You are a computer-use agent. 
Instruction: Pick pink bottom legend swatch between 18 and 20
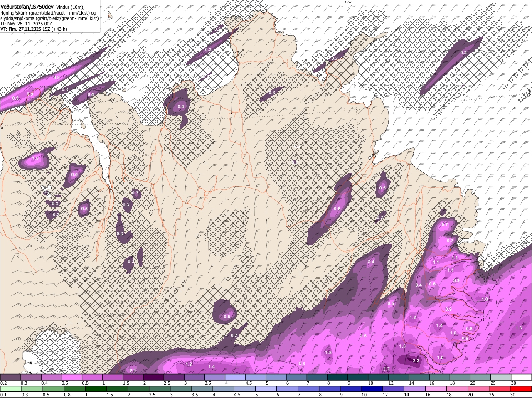(458, 389)
